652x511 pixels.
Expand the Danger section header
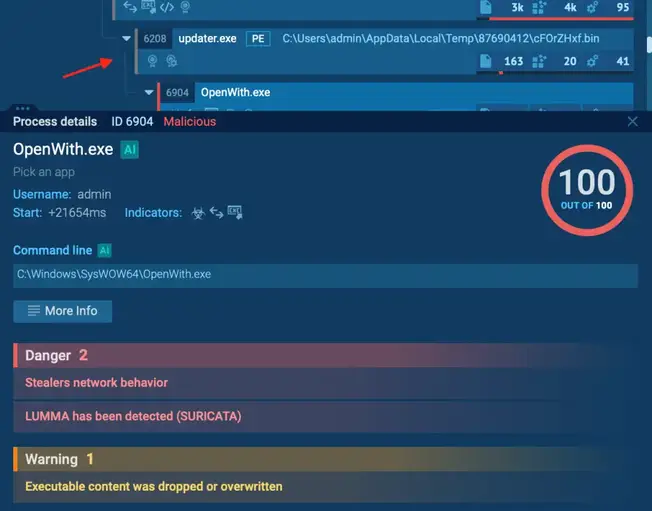tap(325, 355)
